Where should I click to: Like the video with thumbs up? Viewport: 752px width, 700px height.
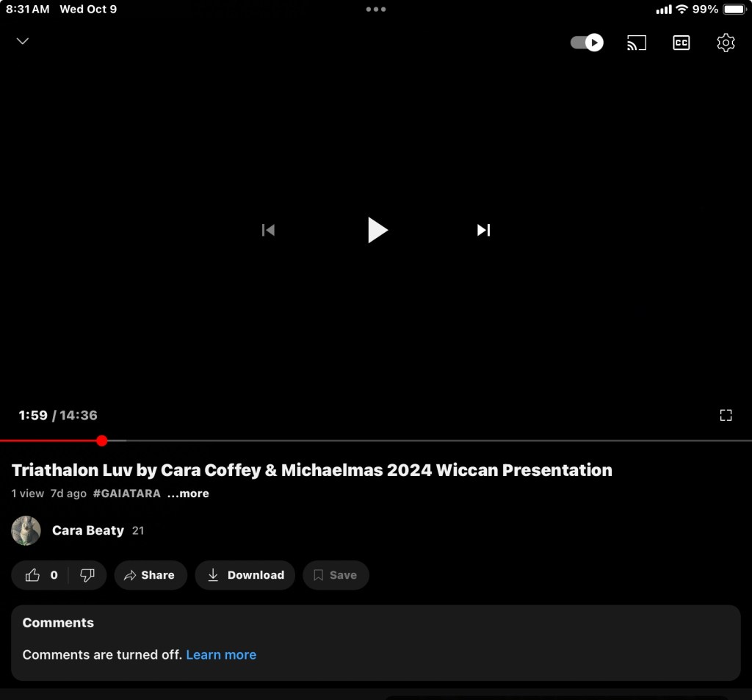pyautogui.click(x=33, y=575)
